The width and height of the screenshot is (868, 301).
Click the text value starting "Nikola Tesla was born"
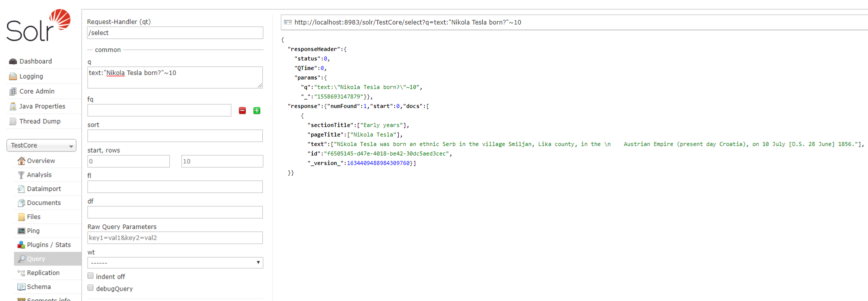(596, 144)
